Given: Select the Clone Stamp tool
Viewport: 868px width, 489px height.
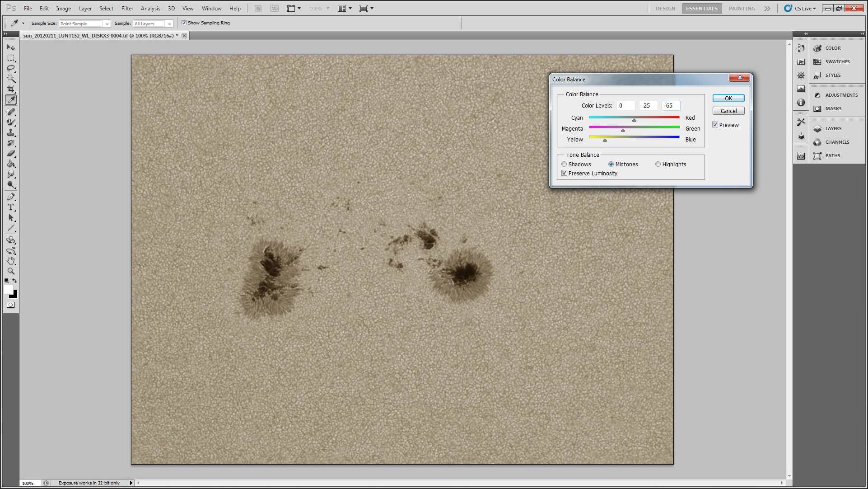Looking at the screenshot, I should click(11, 132).
